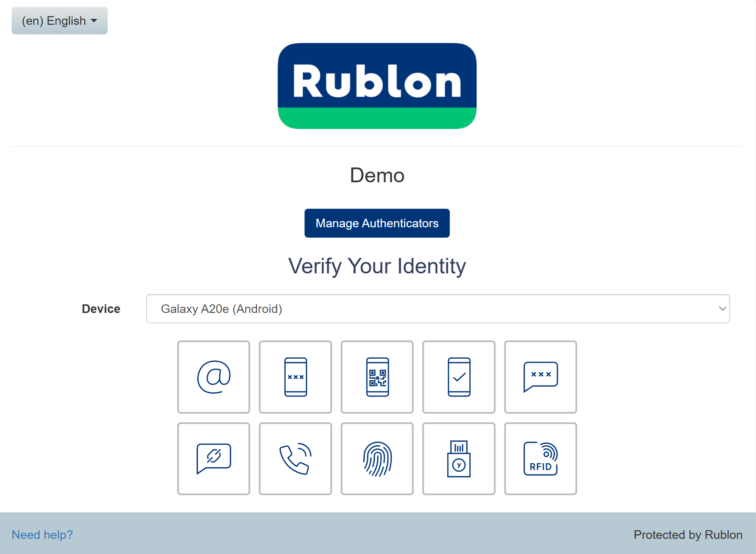756x554 pixels.
Task: Choose Mobile Push with checkmark icon
Action: (x=459, y=377)
